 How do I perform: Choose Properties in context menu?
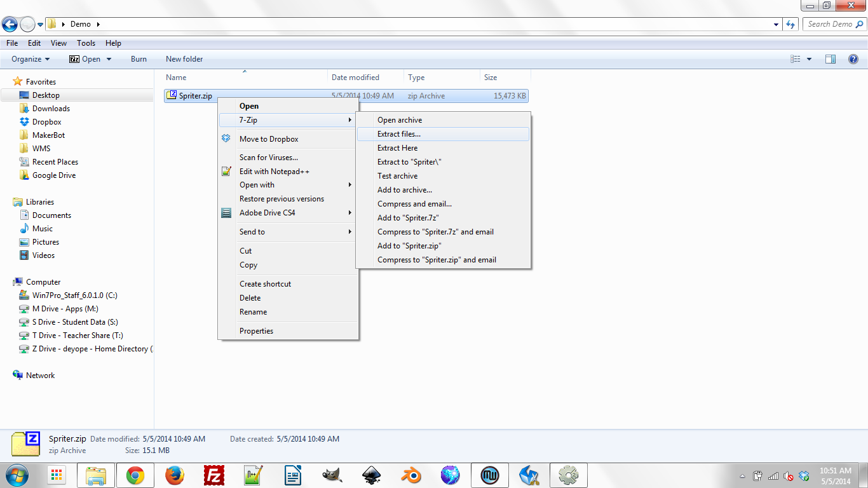click(x=288, y=331)
